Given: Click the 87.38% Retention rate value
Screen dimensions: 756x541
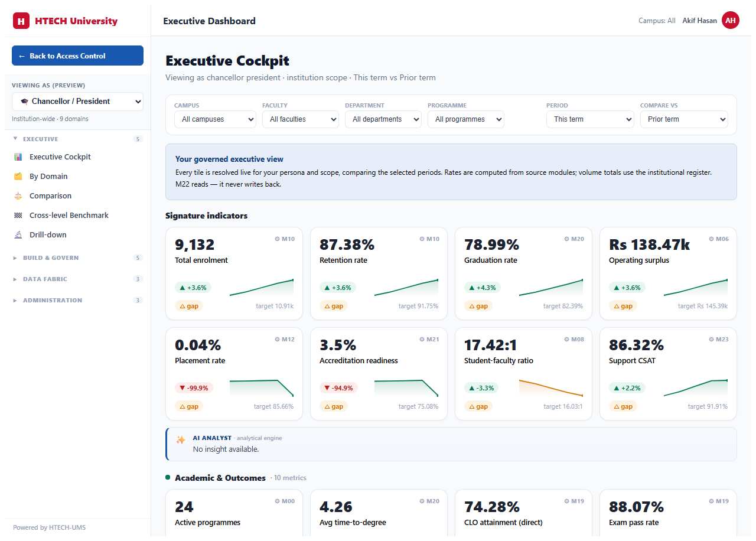Looking at the screenshot, I should point(347,245).
